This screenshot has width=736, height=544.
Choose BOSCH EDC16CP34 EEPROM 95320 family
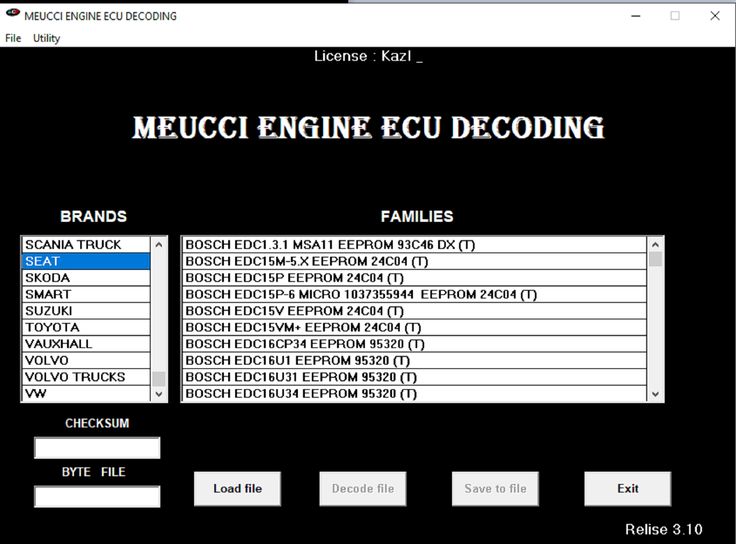coord(414,344)
